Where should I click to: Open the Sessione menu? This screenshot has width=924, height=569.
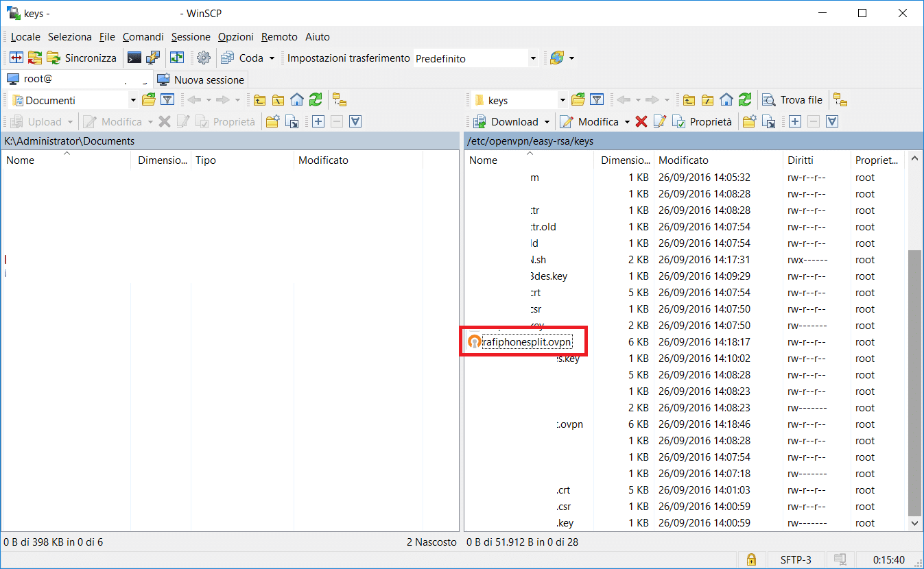[x=191, y=37]
